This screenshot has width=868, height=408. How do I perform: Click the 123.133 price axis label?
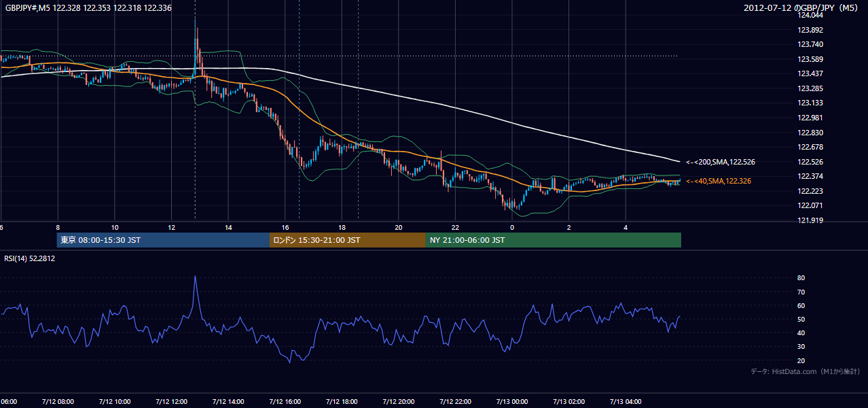tap(810, 103)
